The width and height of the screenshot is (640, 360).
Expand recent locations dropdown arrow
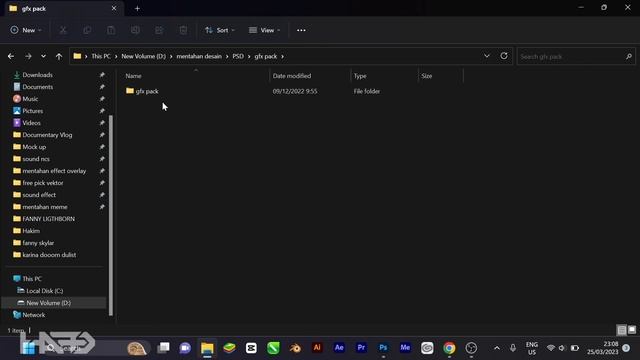tap(43, 56)
